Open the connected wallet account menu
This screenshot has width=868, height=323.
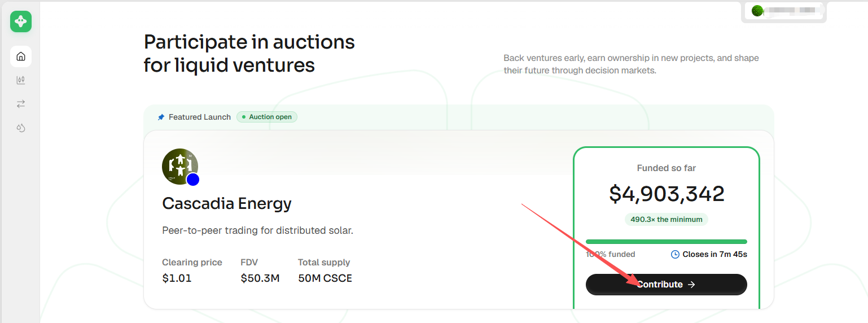[x=784, y=11]
